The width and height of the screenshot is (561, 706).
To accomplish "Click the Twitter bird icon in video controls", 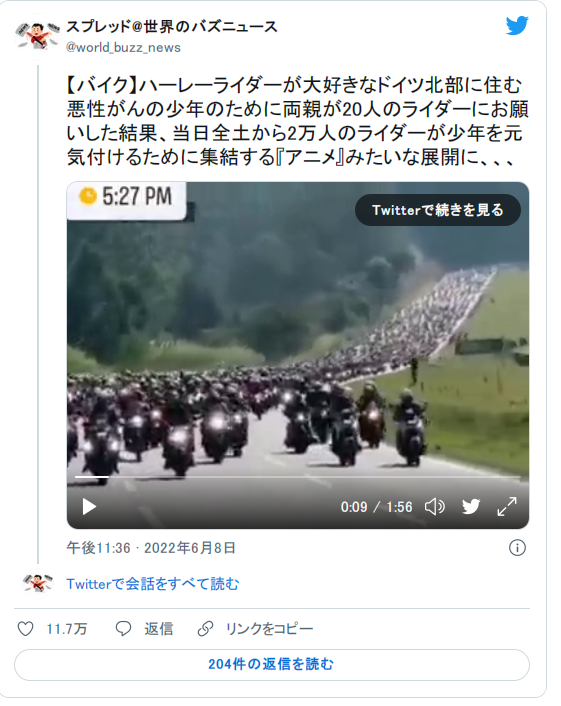I will coord(471,507).
